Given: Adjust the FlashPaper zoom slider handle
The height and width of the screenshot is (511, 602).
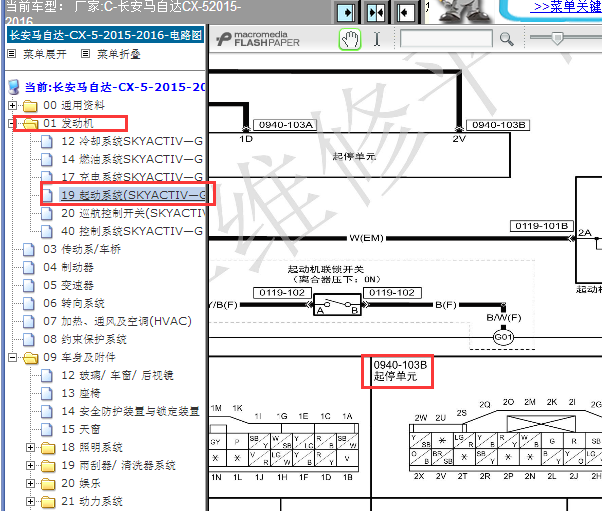Looking at the screenshot, I should 557,38.
